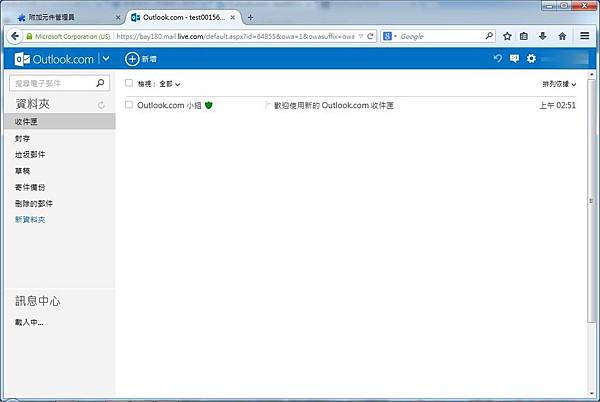Open the 歡迎使用新的 Outlook.com 收件匣 message
The height and width of the screenshot is (402, 600).
334,105
